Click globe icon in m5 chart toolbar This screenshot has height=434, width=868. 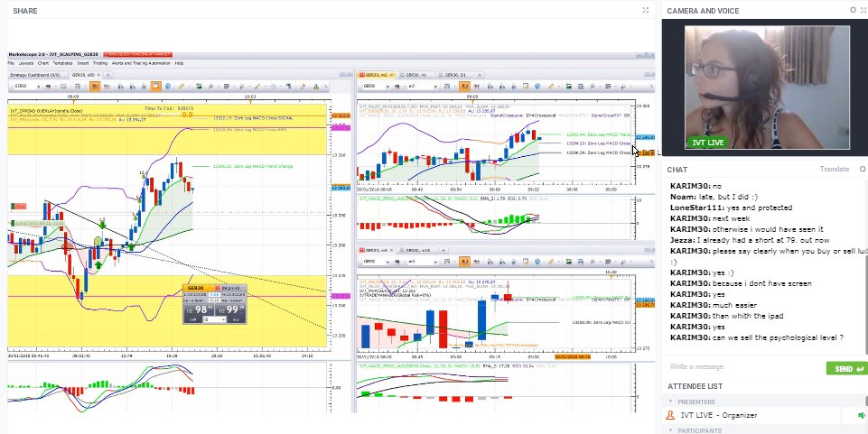click(537, 262)
